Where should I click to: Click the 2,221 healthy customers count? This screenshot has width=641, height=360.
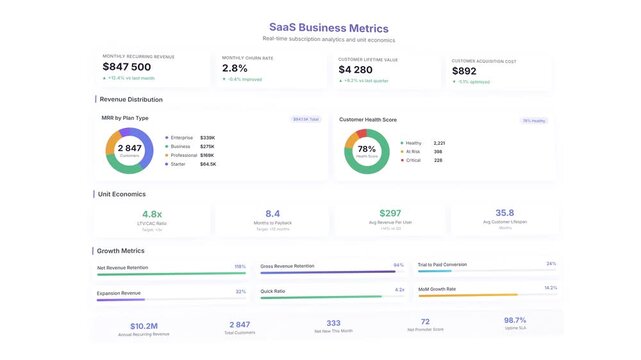[x=439, y=143]
